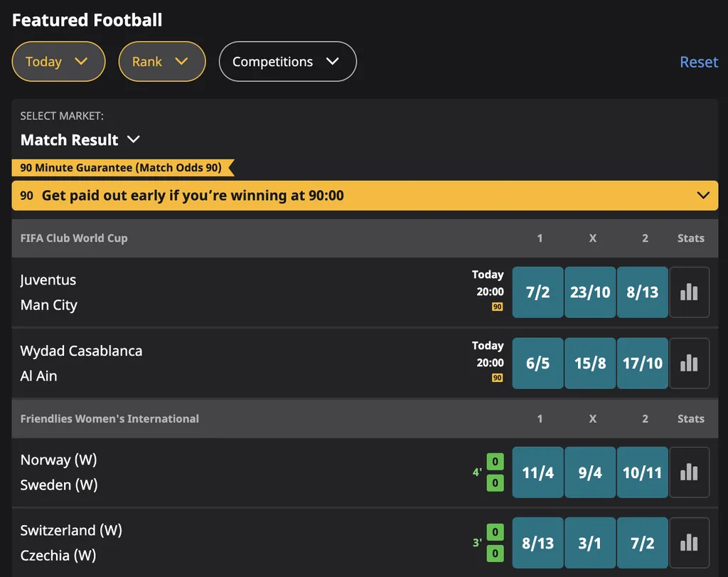This screenshot has height=577, width=728.
Task: Select 11/4 odds for Norway women
Action: click(x=537, y=472)
